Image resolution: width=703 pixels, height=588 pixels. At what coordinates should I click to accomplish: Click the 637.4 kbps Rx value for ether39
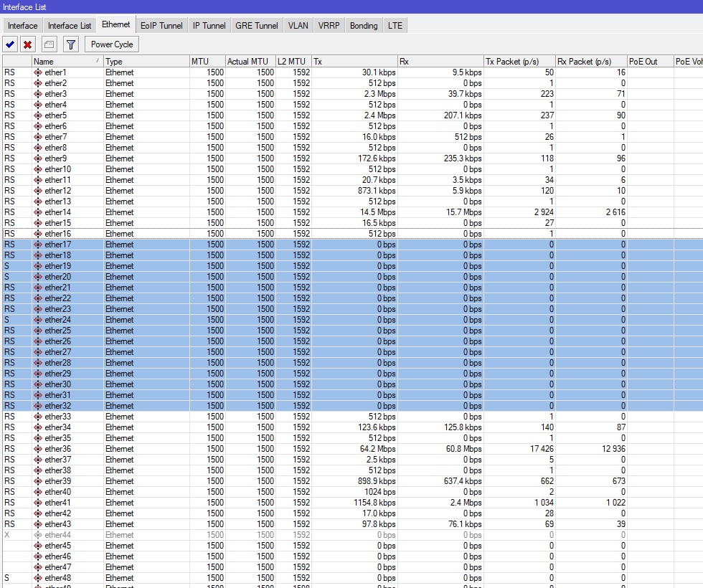point(463,481)
